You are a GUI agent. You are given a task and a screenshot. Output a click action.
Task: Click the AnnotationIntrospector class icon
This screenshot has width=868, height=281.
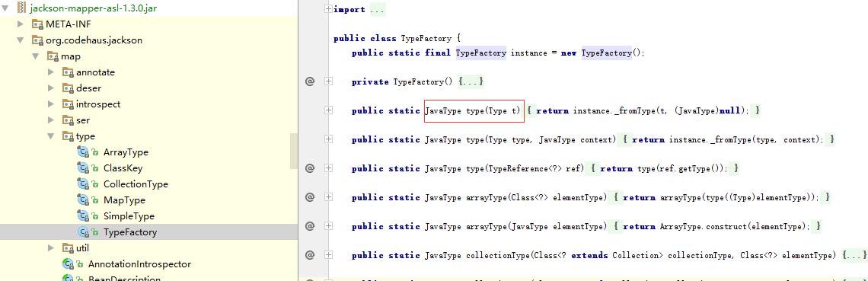(x=68, y=264)
